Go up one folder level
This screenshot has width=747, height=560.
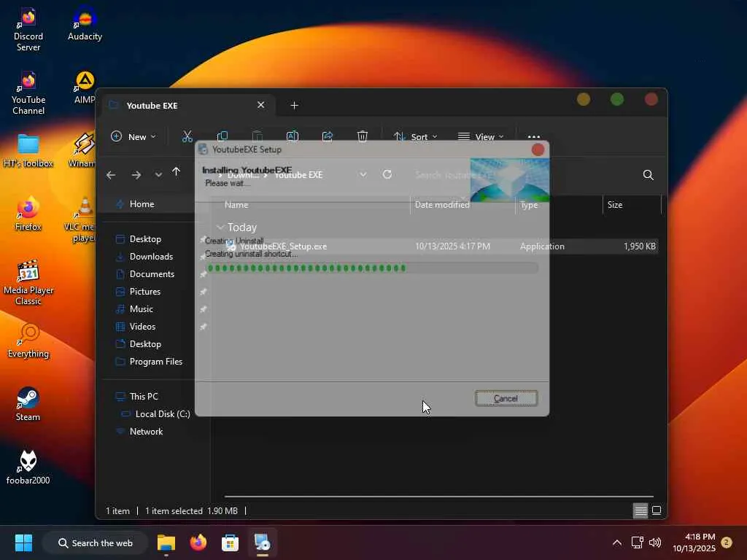[177, 172]
